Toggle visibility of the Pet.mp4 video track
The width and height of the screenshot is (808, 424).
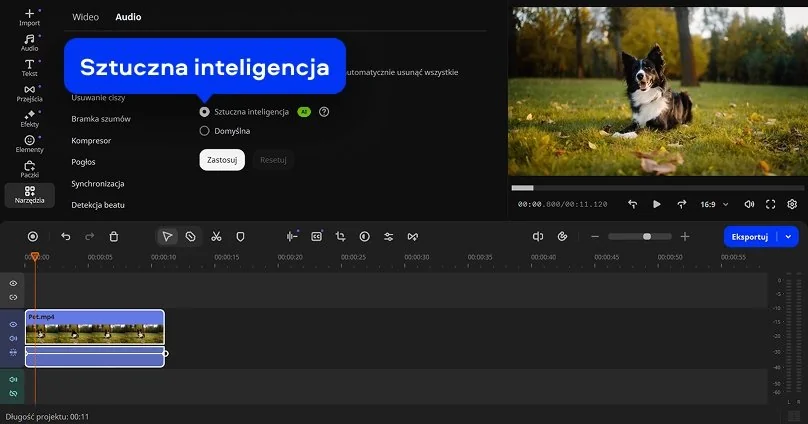click(14, 325)
